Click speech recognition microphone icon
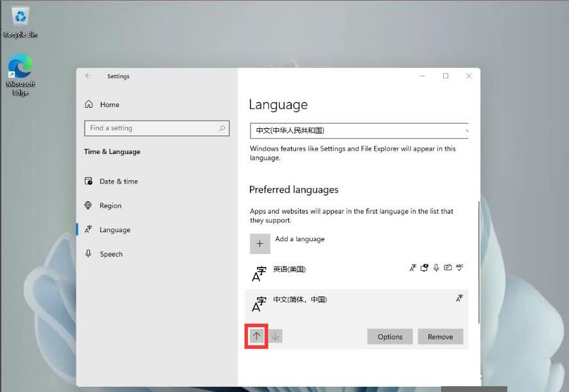 pyautogui.click(x=436, y=268)
